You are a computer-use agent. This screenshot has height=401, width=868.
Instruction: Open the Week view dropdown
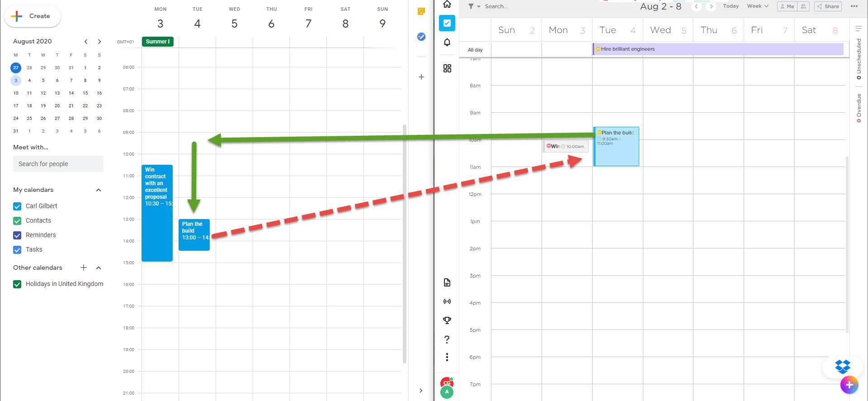[x=758, y=6]
